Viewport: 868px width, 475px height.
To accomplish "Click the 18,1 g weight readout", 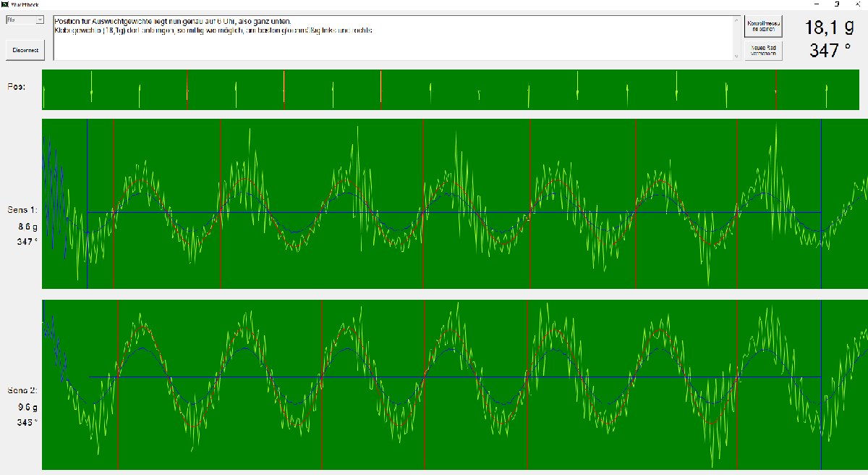I will (829, 28).
